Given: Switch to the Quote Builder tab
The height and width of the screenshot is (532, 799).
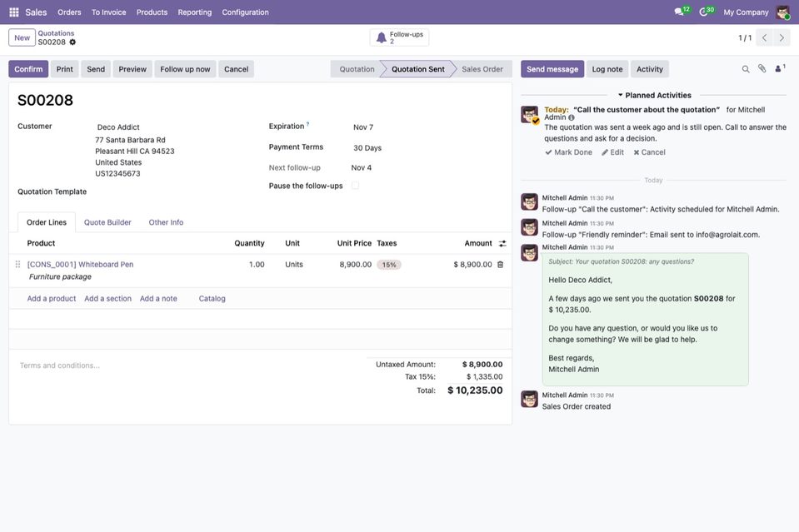Looking at the screenshot, I should [x=107, y=222].
